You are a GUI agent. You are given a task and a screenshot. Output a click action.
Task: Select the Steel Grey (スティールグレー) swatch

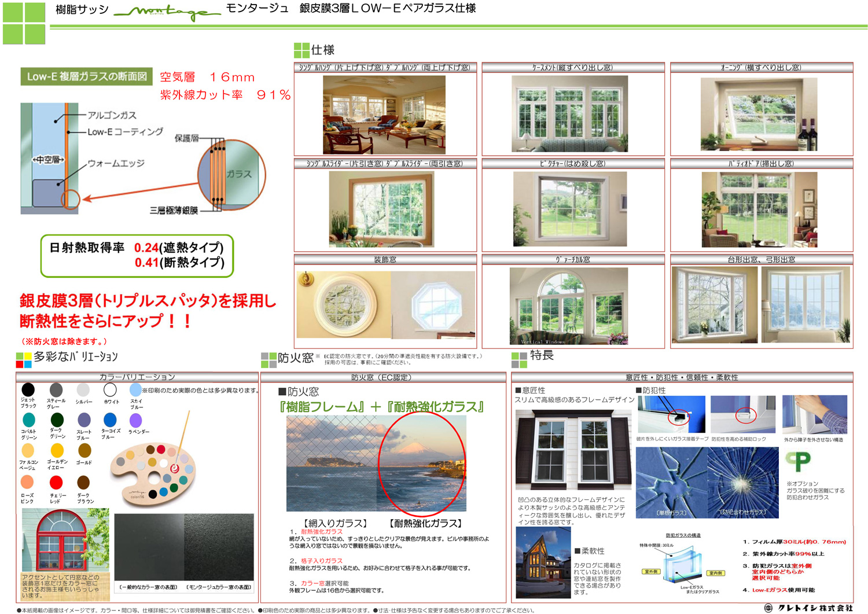click(x=56, y=390)
